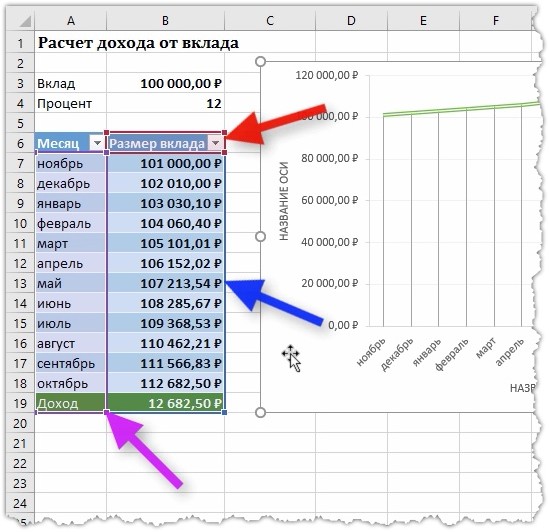Screen dimensions: 549x532
Task: Select row header 13
Action: 20,283
